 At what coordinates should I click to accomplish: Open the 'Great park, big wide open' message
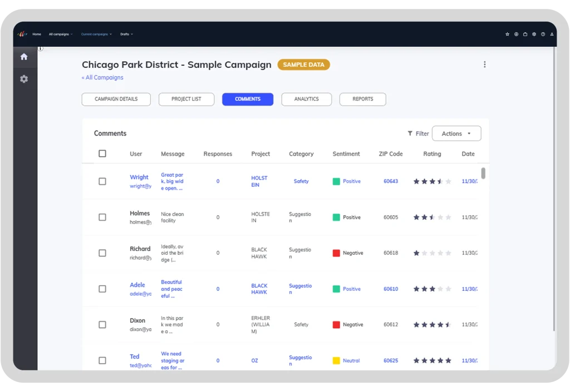172,181
